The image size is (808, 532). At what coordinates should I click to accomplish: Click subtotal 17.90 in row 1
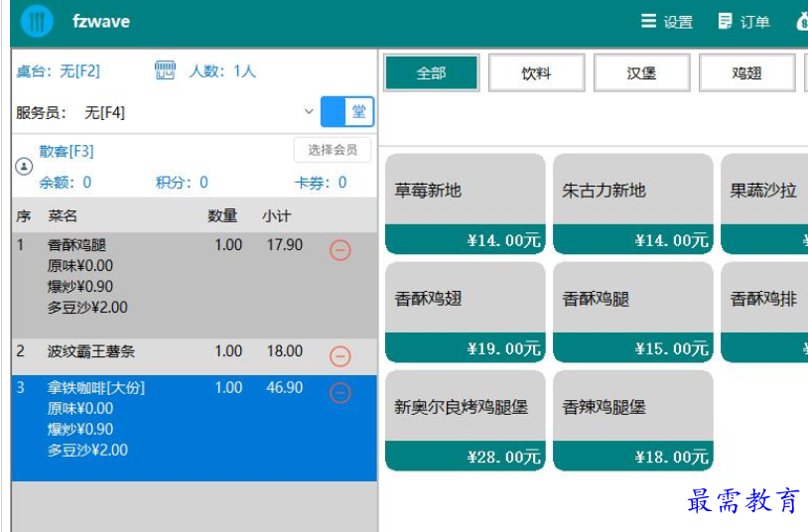[x=285, y=244]
